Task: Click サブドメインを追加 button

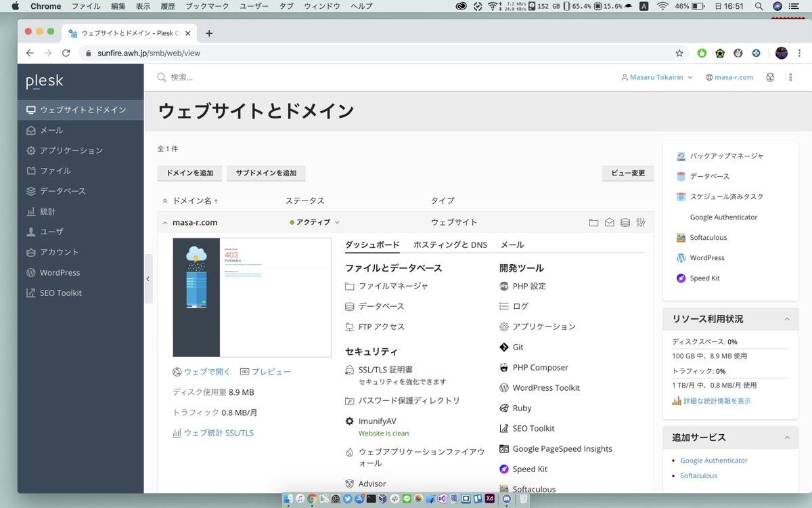Action: pyautogui.click(x=266, y=173)
